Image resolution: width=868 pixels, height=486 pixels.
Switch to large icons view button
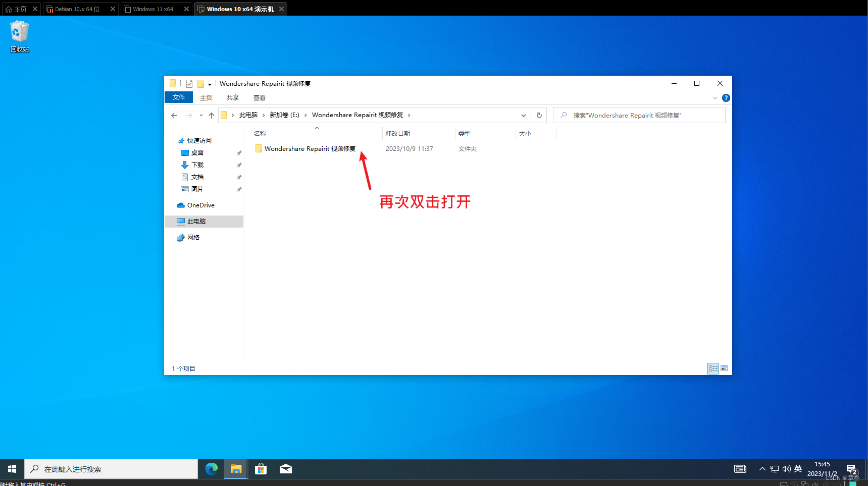click(x=724, y=368)
